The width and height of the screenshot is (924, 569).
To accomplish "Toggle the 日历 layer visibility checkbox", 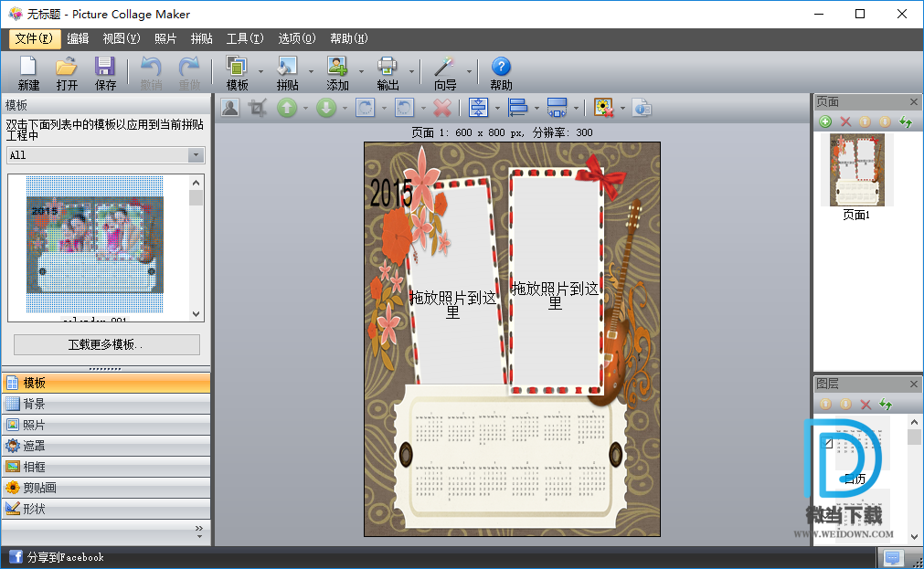I will [828, 443].
